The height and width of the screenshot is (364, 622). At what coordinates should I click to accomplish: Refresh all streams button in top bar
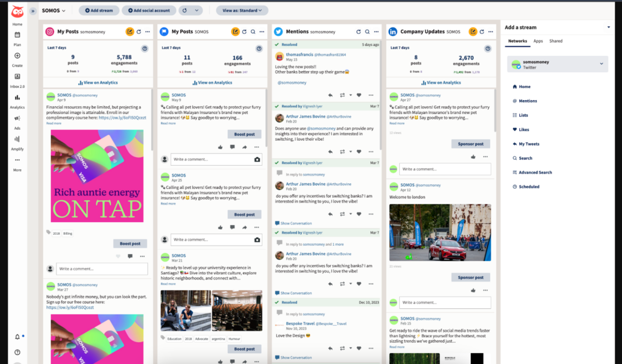click(x=185, y=11)
